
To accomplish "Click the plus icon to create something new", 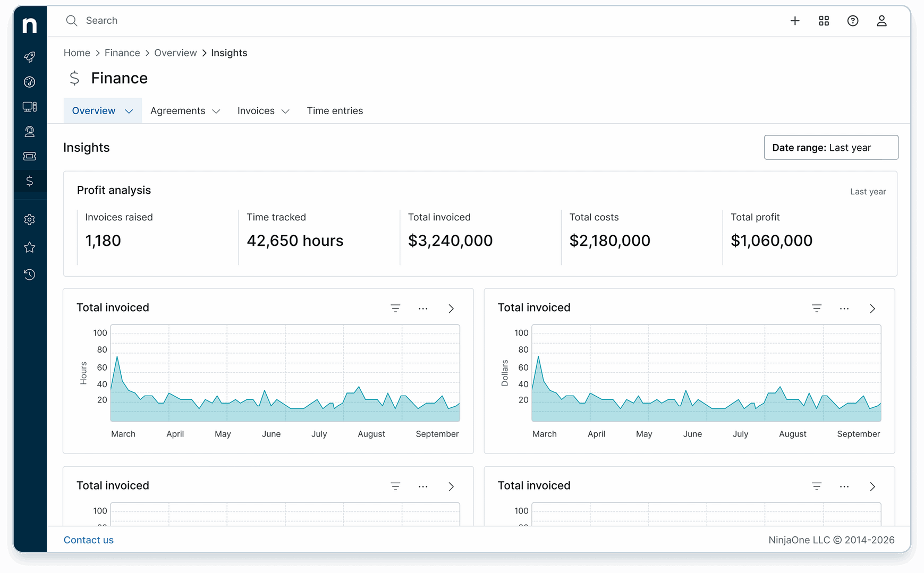I will point(795,21).
